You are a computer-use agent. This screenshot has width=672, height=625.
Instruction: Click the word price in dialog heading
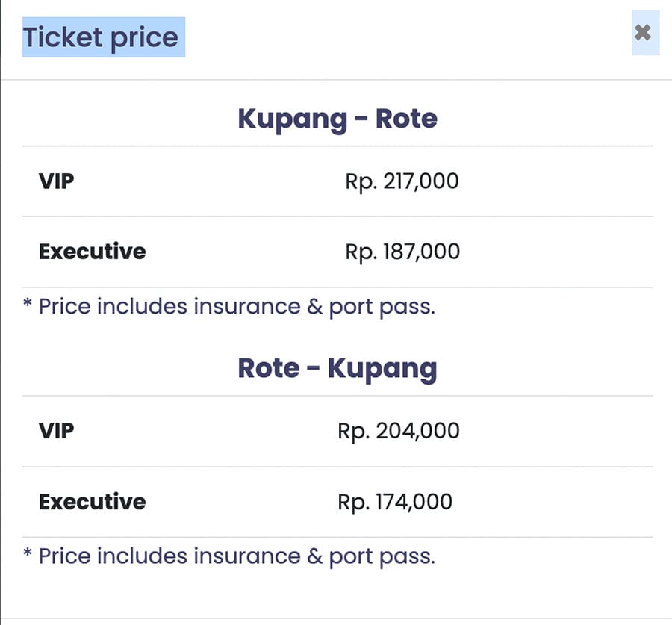coord(144,39)
